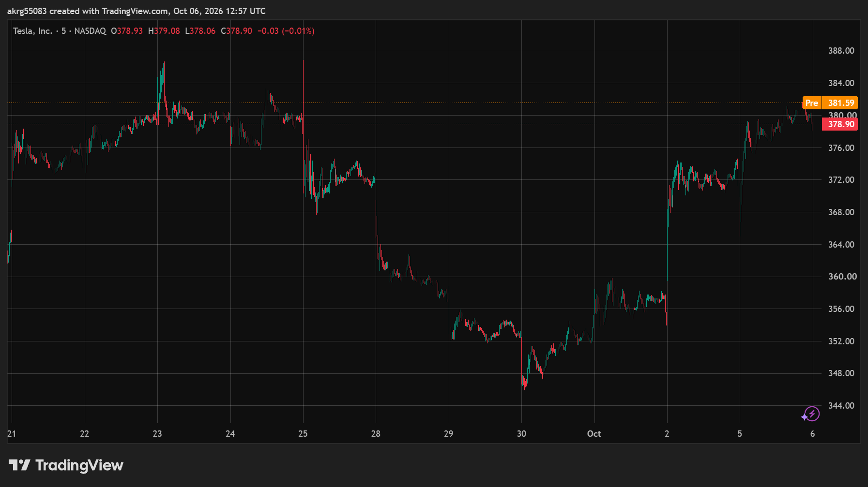The height and width of the screenshot is (487, 868).
Task: Click the low value L378.06
Action: [x=200, y=31]
